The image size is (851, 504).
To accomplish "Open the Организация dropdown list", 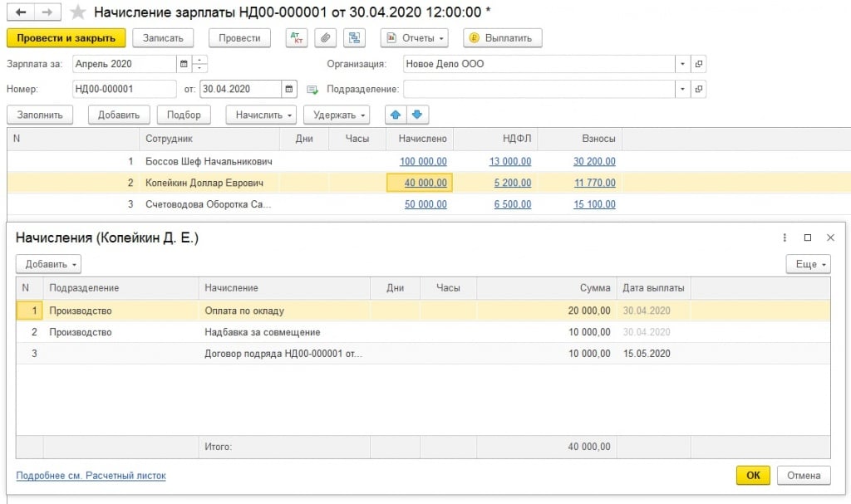I will (x=681, y=64).
